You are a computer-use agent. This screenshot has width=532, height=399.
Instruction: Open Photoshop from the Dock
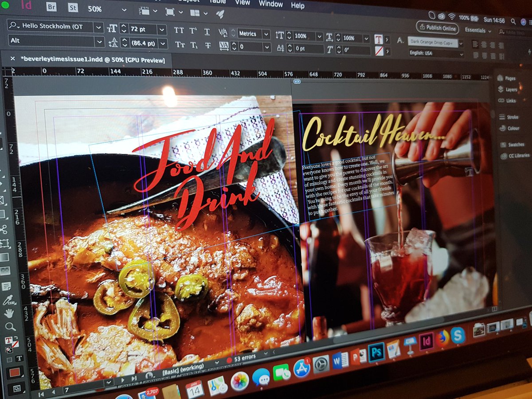click(376, 353)
